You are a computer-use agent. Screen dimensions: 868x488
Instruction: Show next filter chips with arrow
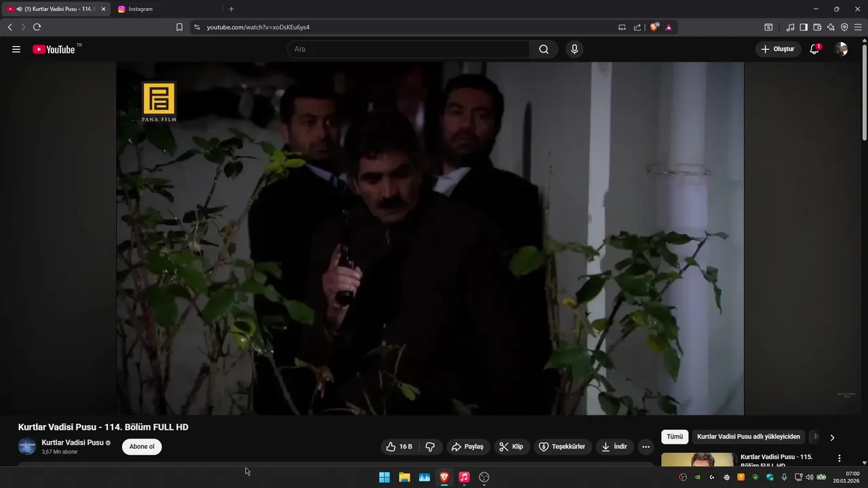point(832,437)
